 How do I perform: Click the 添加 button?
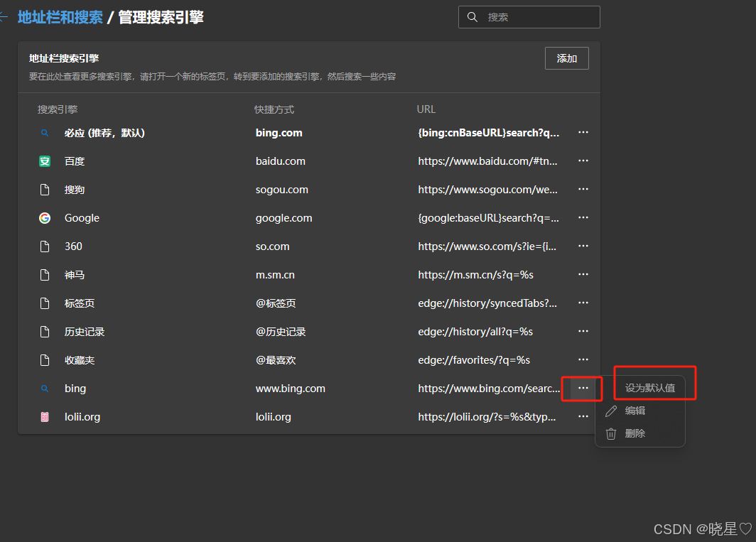pyautogui.click(x=566, y=58)
